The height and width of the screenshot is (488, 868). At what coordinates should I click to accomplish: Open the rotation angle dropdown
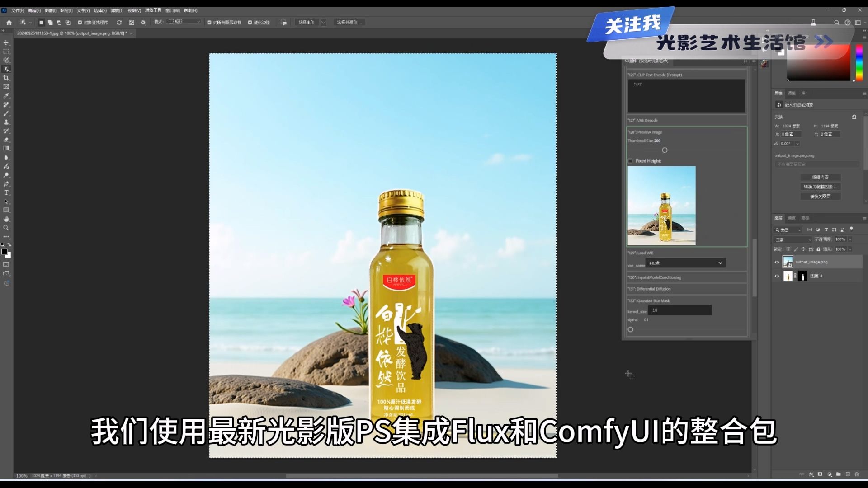pyautogui.click(x=797, y=144)
